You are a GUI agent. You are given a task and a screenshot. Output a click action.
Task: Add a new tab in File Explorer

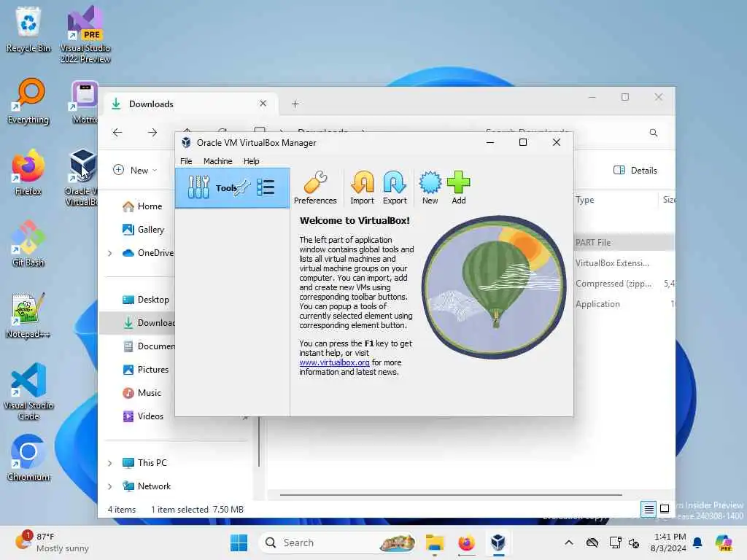coord(295,104)
